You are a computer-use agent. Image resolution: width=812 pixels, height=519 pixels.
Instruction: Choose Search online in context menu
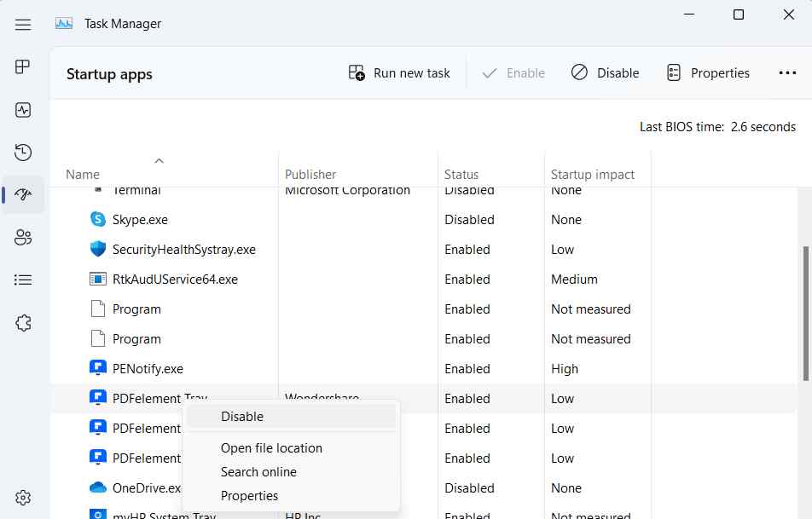[258, 472]
